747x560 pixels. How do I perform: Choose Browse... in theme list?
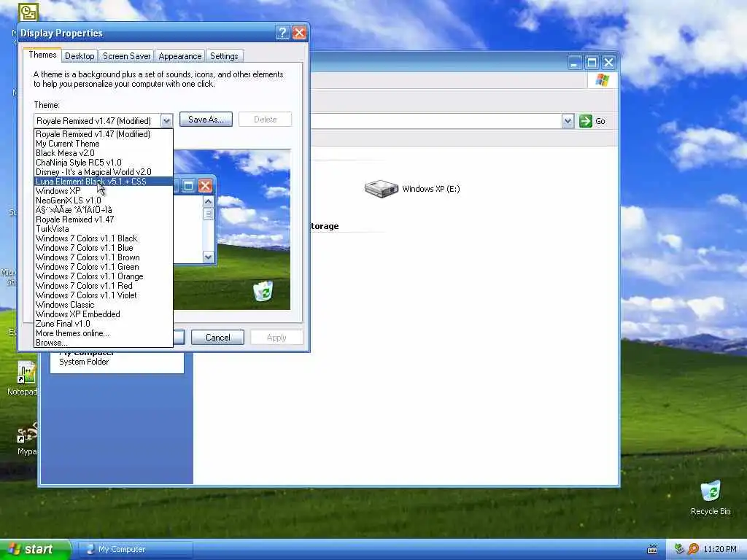(104, 343)
